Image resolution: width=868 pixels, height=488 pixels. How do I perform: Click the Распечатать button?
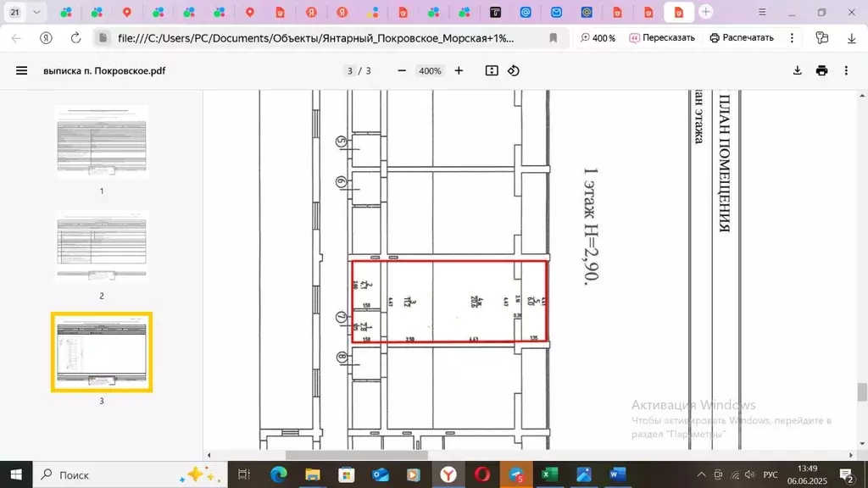click(742, 38)
